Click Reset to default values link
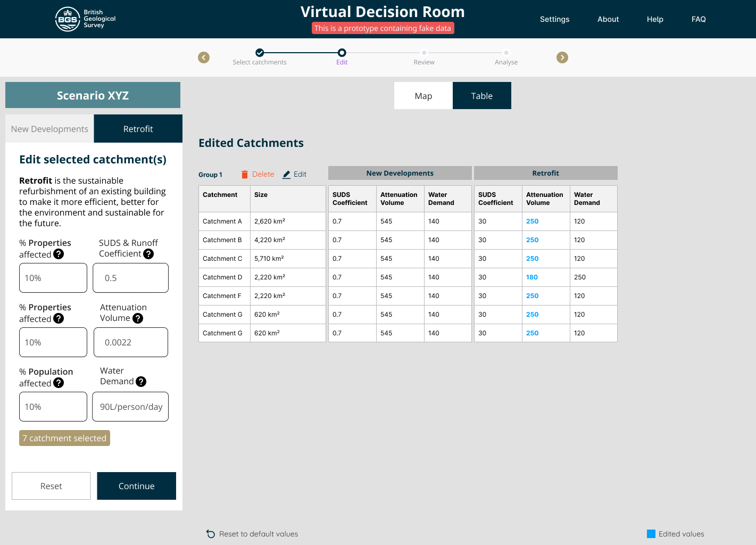 point(259,534)
